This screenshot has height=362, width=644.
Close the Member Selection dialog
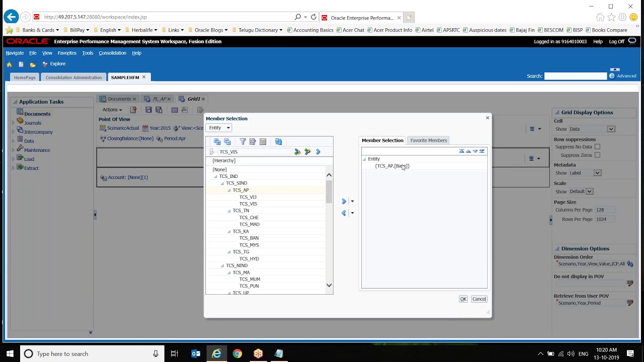487,118
